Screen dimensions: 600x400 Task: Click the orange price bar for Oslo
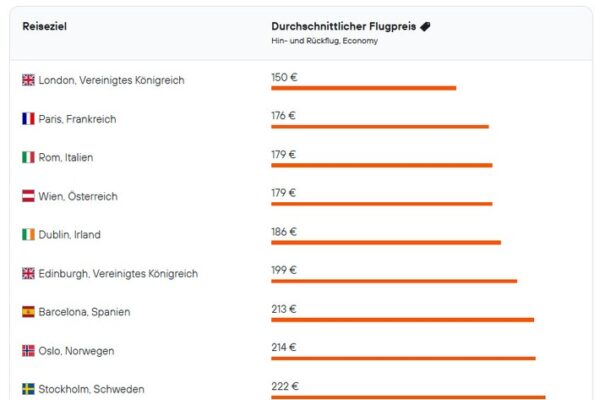click(x=403, y=358)
